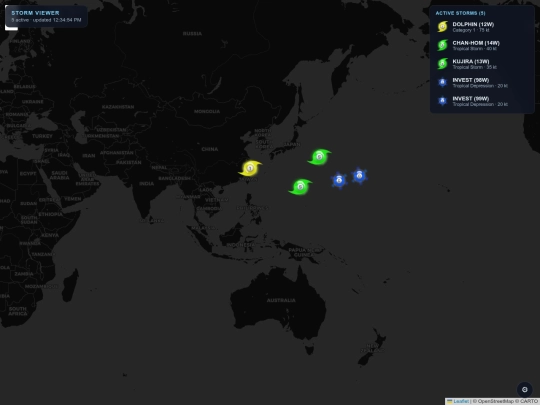The width and height of the screenshot is (540, 405).
Task: Click the STORM VIEWER title
Action: (x=35, y=13)
